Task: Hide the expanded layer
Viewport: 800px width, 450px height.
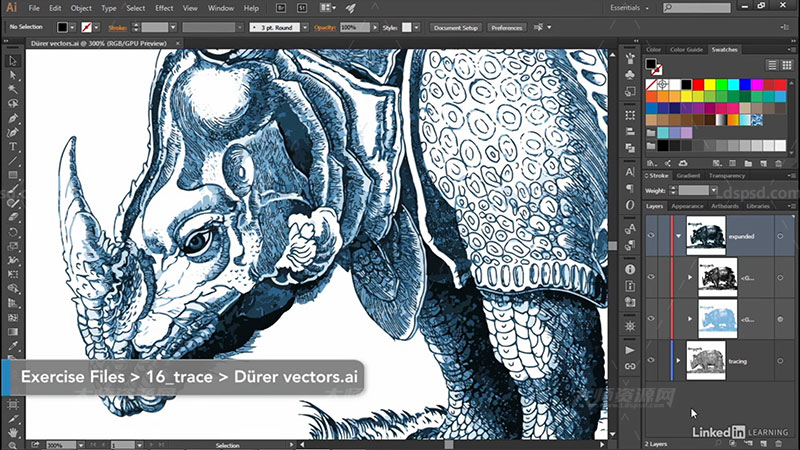Action: coord(651,235)
